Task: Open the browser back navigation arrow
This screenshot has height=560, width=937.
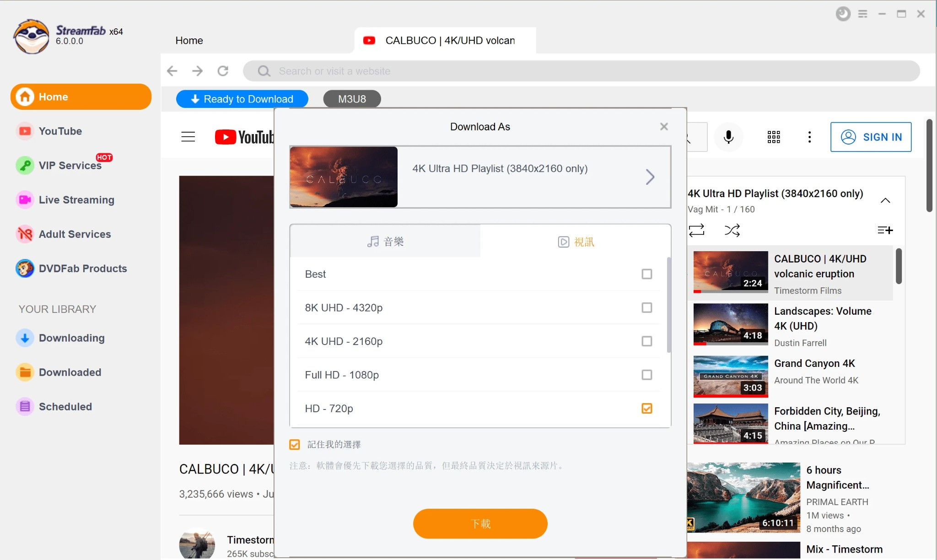Action: [x=173, y=70]
